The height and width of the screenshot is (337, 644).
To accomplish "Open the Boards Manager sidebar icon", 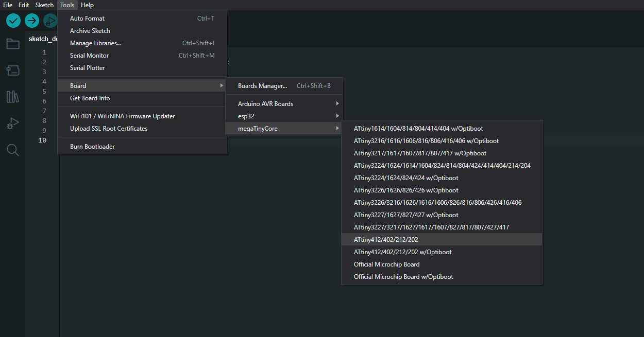I will pos(13,70).
